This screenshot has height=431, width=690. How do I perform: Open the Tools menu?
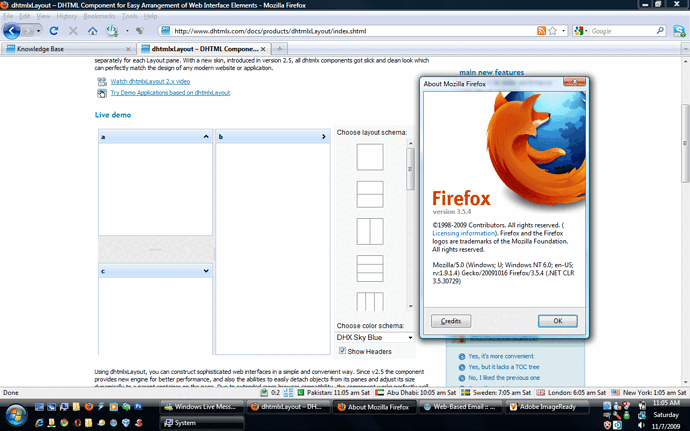pyautogui.click(x=129, y=16)
